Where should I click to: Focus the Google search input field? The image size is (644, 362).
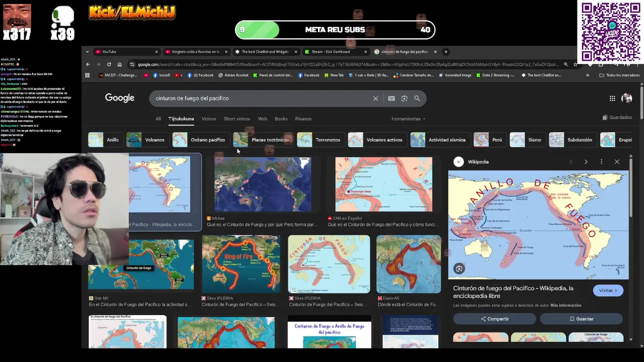point(262,99)
